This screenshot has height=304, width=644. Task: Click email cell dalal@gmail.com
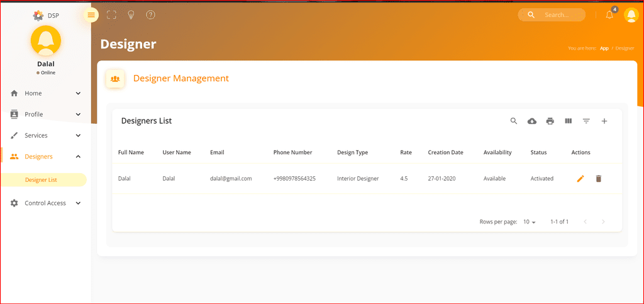(x=231, y=179)
